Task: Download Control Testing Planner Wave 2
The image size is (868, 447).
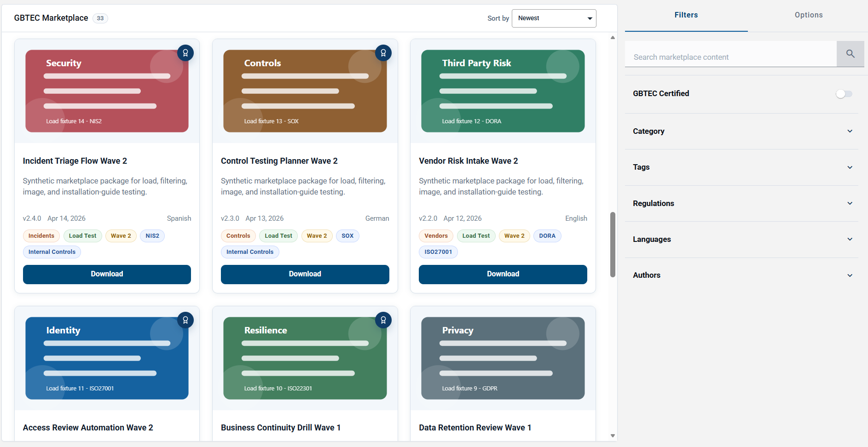Action: point(305,274)
